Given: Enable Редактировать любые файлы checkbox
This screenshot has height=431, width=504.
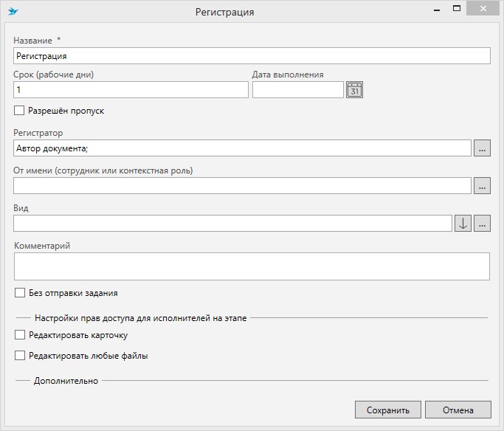Looking at the screenshot, I should tap(19, 356).
